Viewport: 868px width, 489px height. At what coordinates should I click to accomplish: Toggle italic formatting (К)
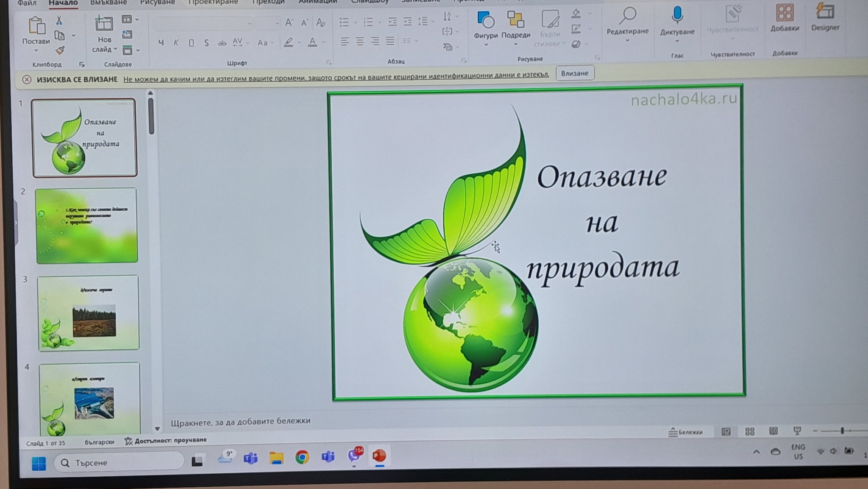click(x=176, y=43)
